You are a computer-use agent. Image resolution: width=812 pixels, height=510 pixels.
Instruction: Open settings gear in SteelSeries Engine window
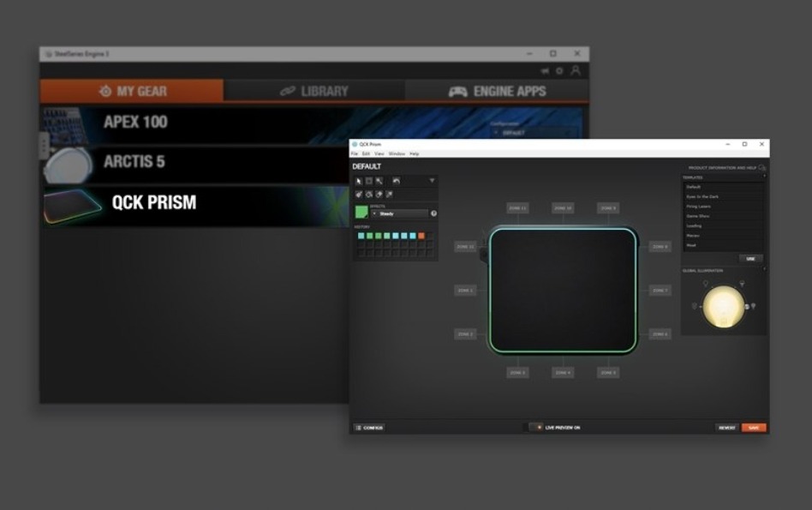coord(559,71)
